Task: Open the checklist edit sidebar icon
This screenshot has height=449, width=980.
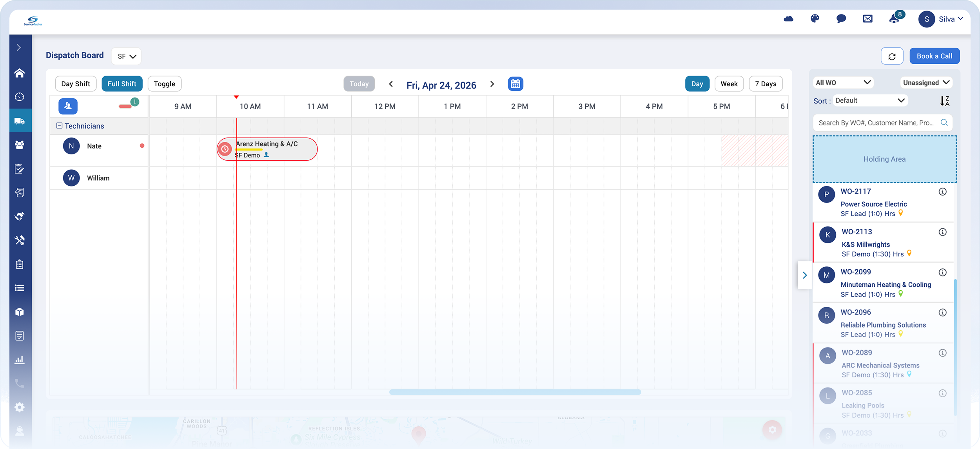Action: tap(20, 168)
